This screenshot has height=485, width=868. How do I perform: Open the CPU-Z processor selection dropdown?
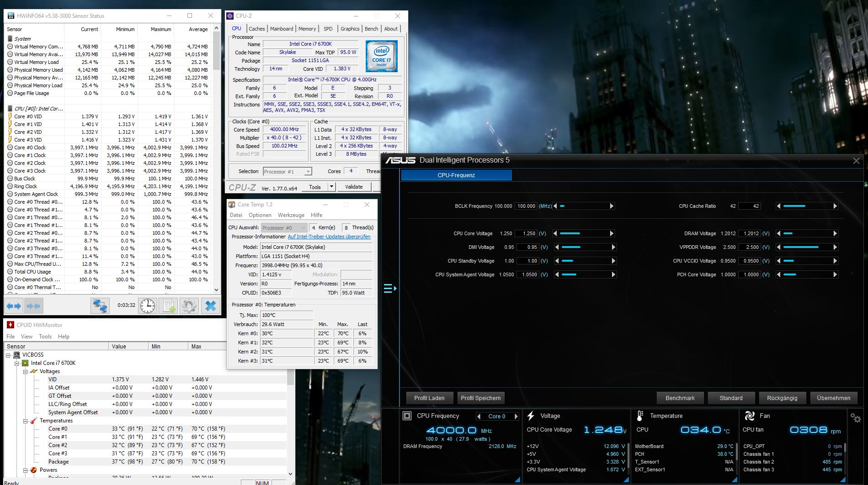pyautogui.click(x=308, y=172)
